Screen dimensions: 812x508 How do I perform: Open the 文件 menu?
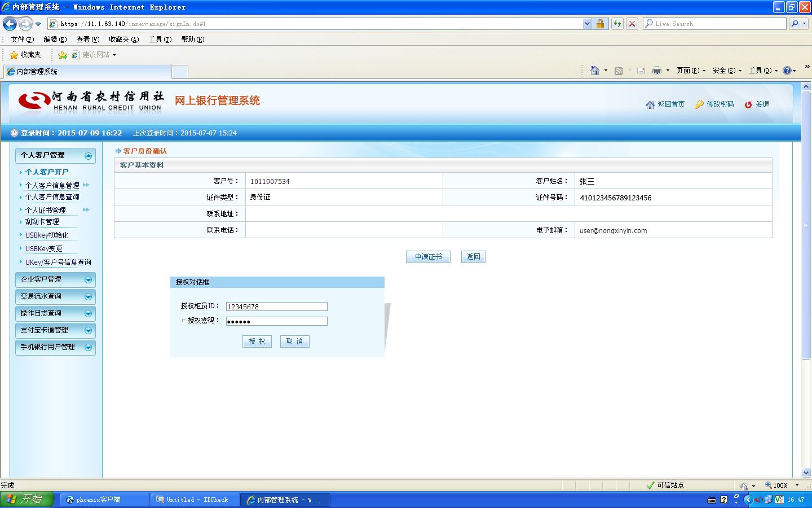coord(22,40)
